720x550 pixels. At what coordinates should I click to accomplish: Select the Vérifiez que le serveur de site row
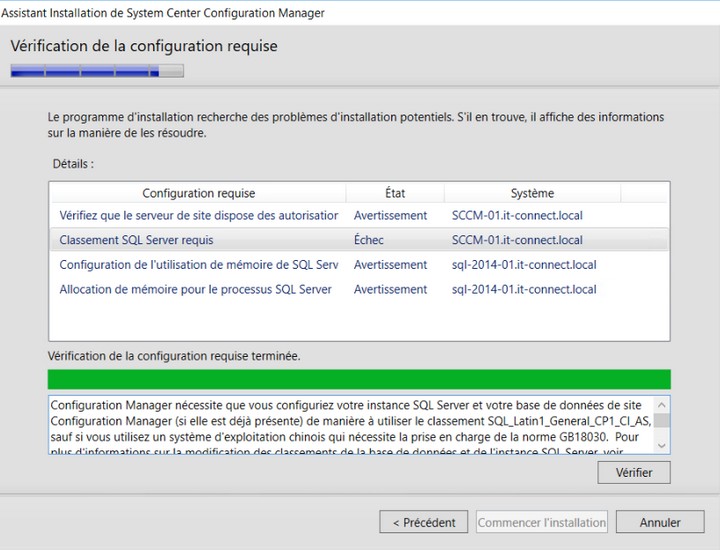point(359,215)
